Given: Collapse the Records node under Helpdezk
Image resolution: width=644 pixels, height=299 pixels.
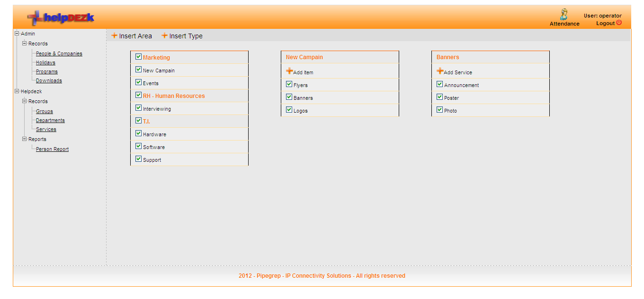Looking at the screenshot, I should tap(24, 101).
